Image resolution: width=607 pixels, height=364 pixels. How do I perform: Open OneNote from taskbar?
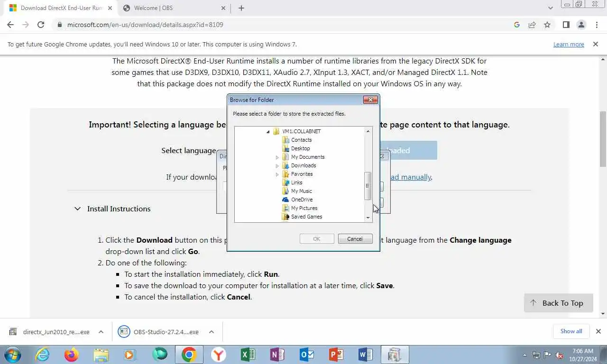coord(277,355)
